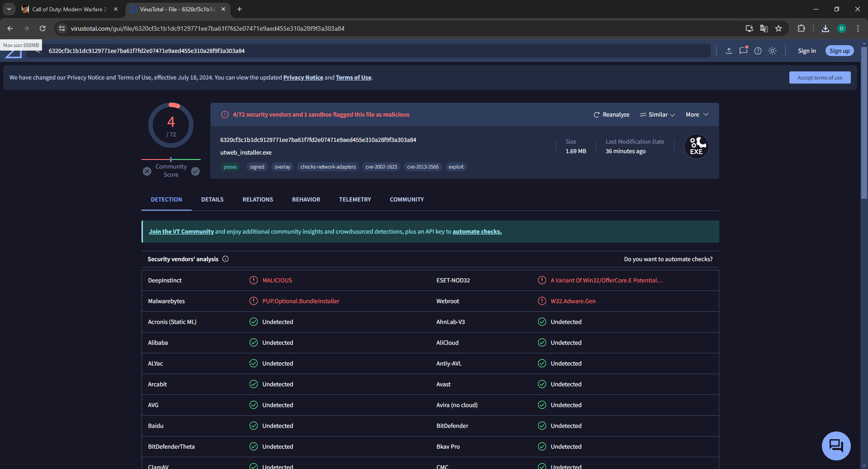
Task: Open the RELATIONS tab
Action: [x=258, y=200]
